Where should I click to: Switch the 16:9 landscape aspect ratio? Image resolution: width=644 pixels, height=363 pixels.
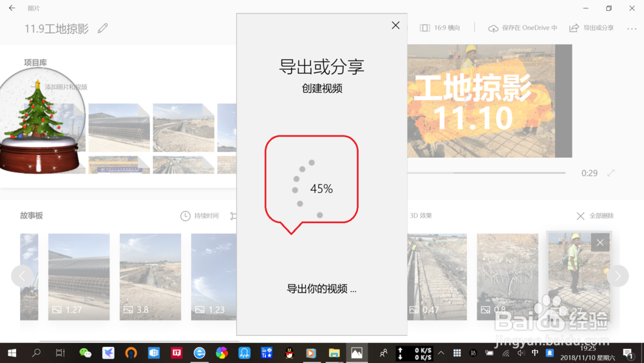440,28
